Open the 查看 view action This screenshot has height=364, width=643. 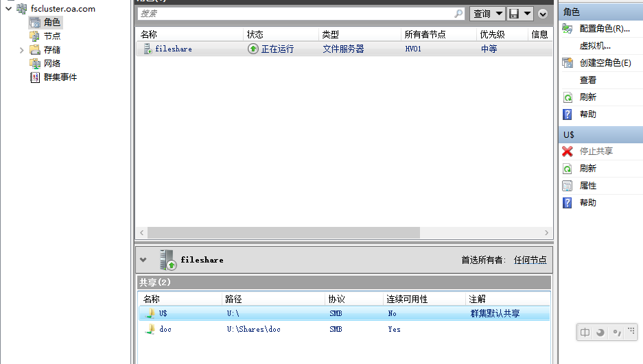587,80
